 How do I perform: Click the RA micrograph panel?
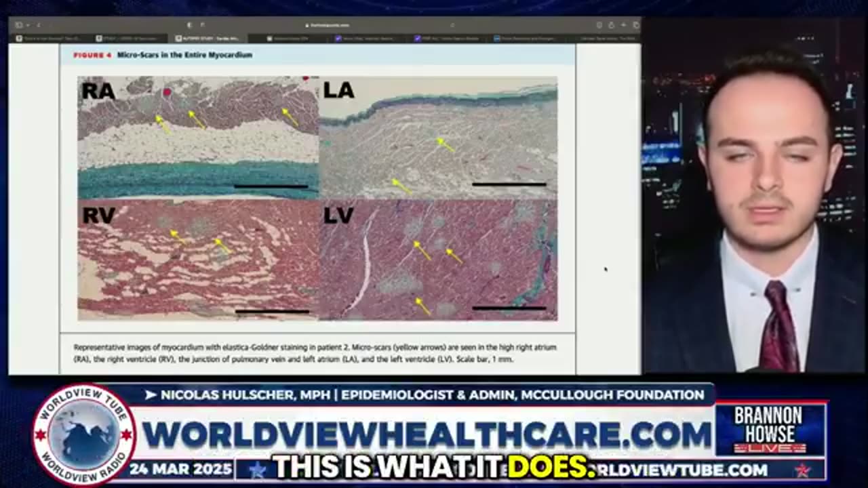pos(198,138)
